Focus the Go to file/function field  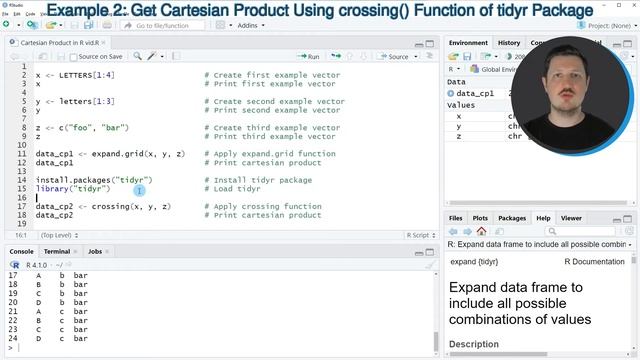click(x=162, y=25)
